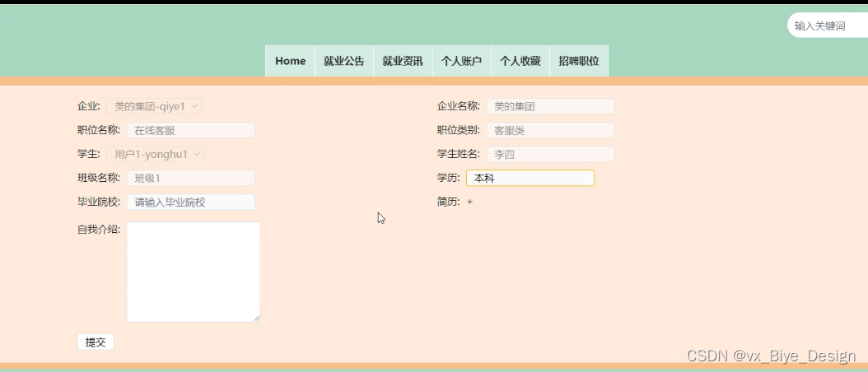Open the 个人账户 menu item
Viewport: 868px width, 372px height.
[x=462, y=61]
